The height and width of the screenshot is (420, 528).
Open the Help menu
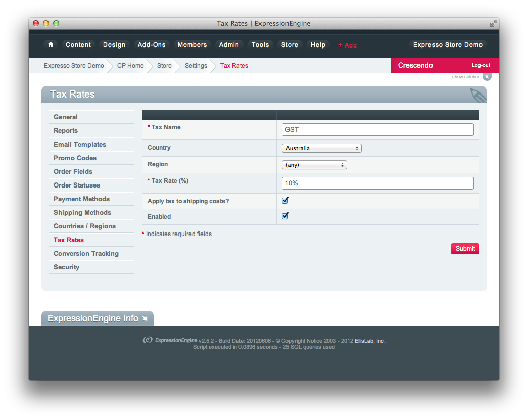pos(318,45)
